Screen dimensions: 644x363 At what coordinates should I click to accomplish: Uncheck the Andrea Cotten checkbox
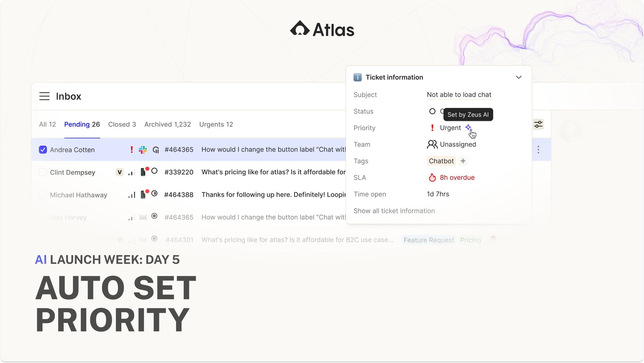[43, 150]
